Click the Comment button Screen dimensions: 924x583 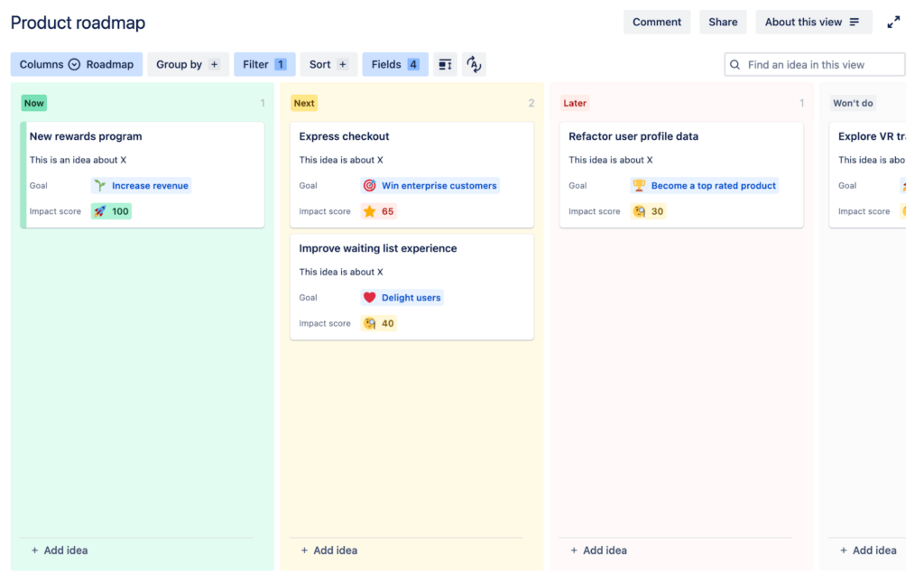(657, 21)
